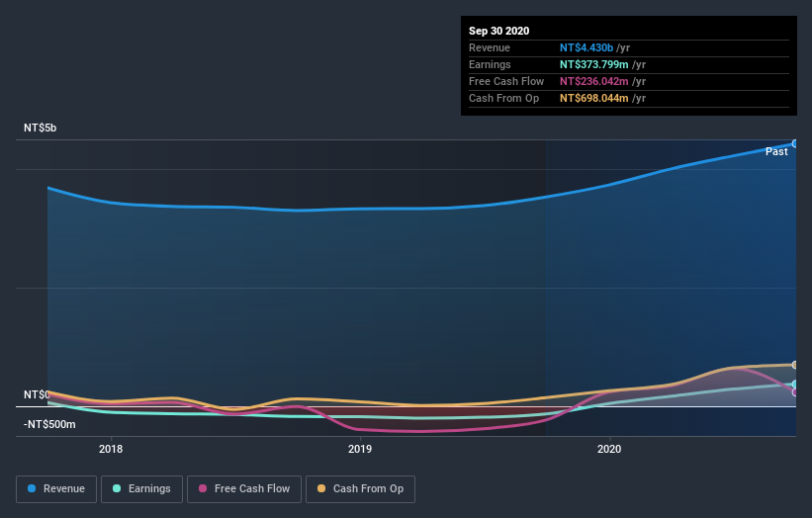
Task: Click the Sep 30 2020 tooltip date
Action: point(499,31)
